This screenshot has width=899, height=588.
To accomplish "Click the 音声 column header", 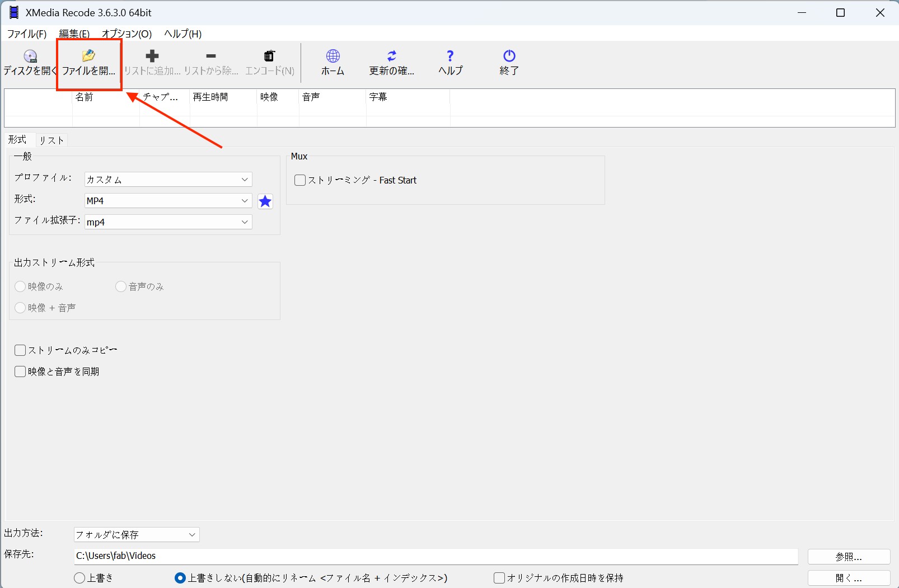I will [333, 97].
